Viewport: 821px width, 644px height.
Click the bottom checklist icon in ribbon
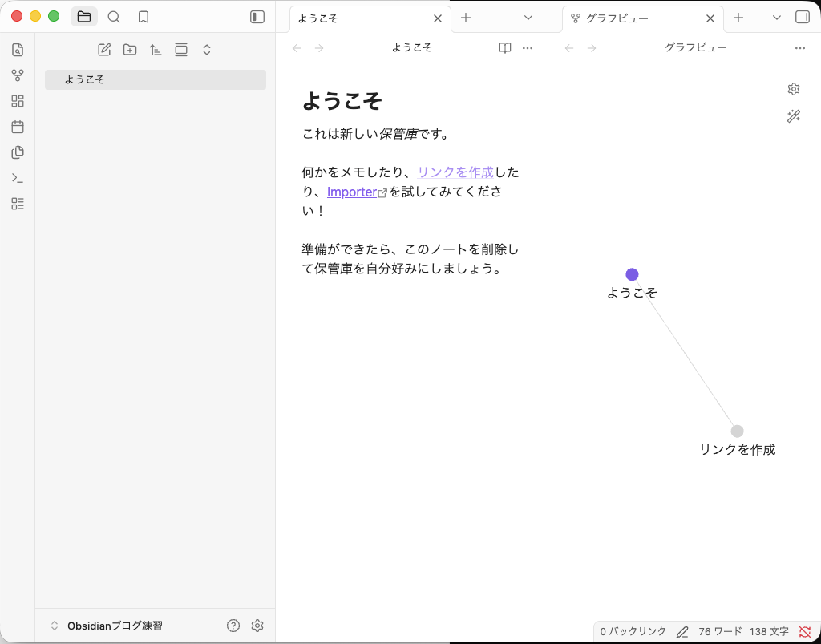pyautogui.click(x=18, y=204)
